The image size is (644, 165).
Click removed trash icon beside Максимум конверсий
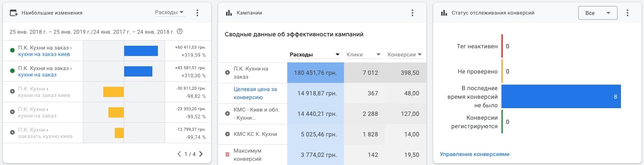[227, 154]
